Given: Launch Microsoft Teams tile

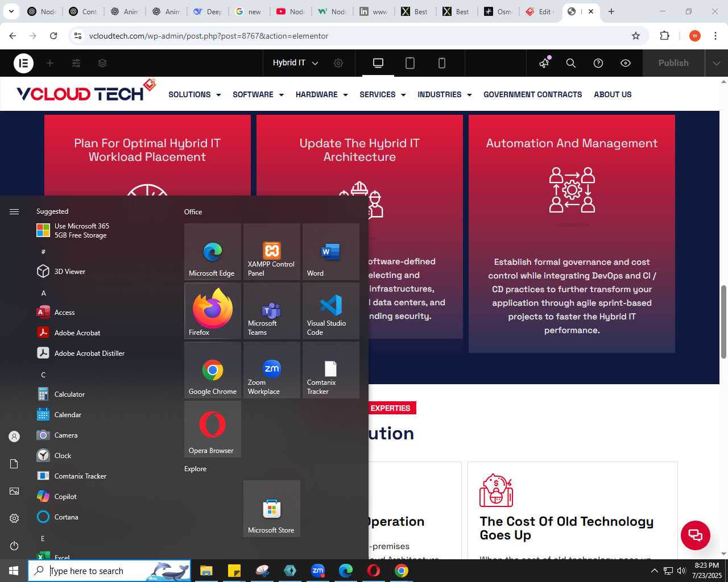Looking at the screenshot, I should (272, 311).
